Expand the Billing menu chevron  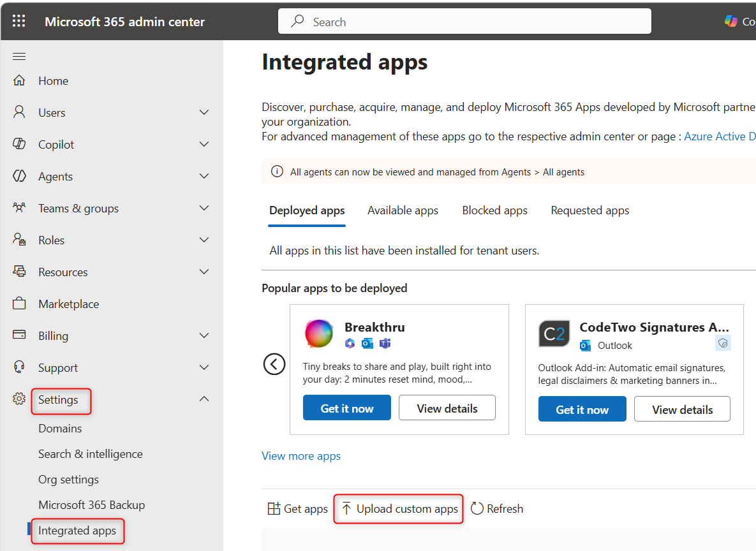click(x=204, y=335)
